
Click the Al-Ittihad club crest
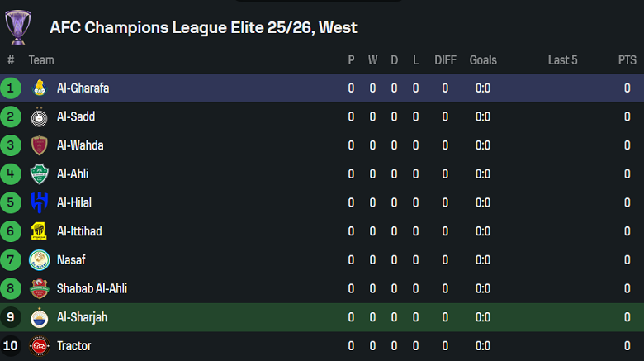(39, 231)
